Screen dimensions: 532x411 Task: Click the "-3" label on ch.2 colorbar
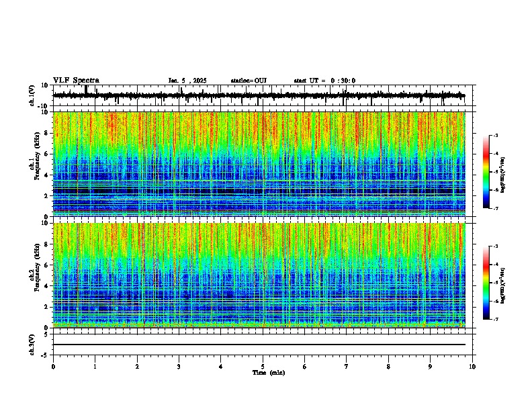click(495, 246)
